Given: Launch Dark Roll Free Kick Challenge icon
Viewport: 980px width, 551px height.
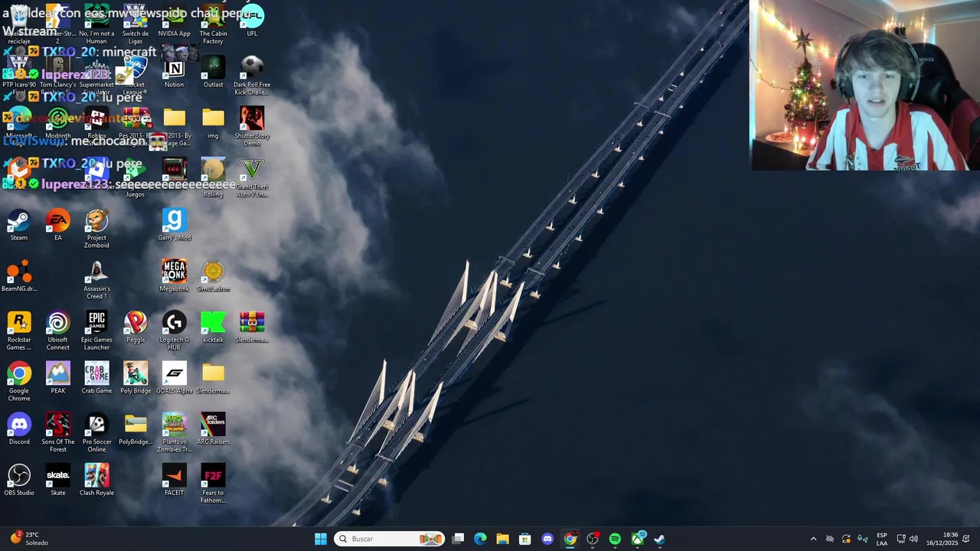Looking at the screenshot, I should click(x=252, y=77).
